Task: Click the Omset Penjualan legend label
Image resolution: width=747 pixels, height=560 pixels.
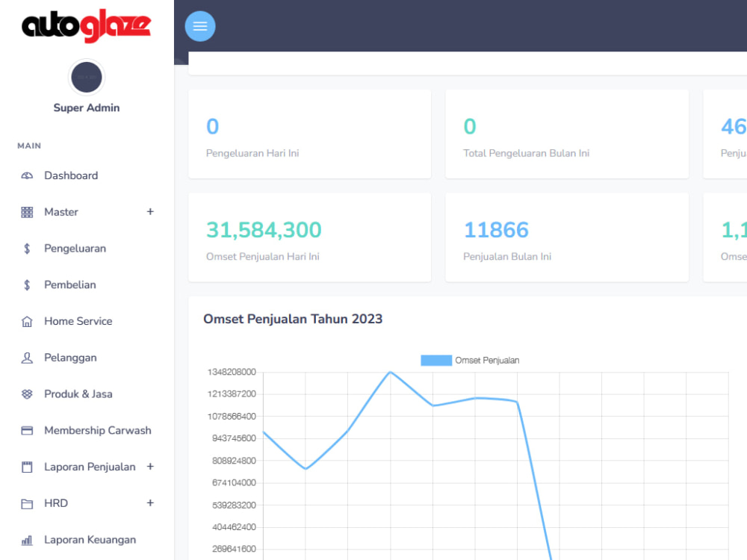Action: 487,361
